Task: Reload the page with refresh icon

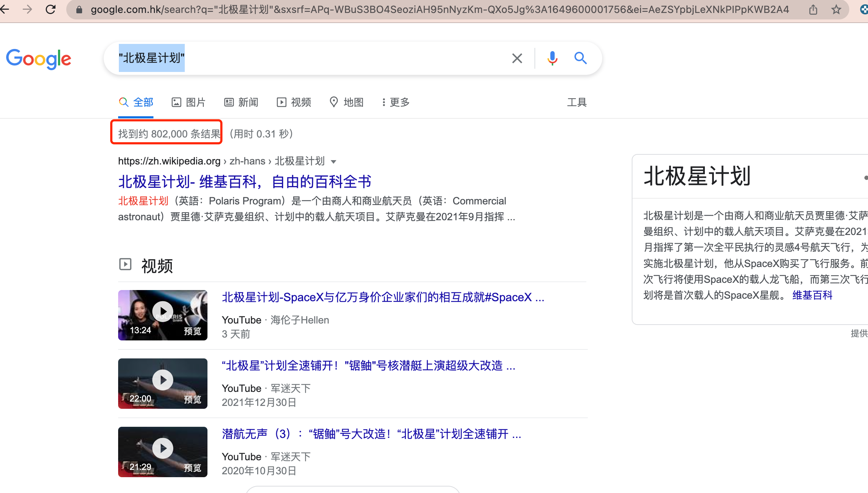Action: tap(50, 9)
